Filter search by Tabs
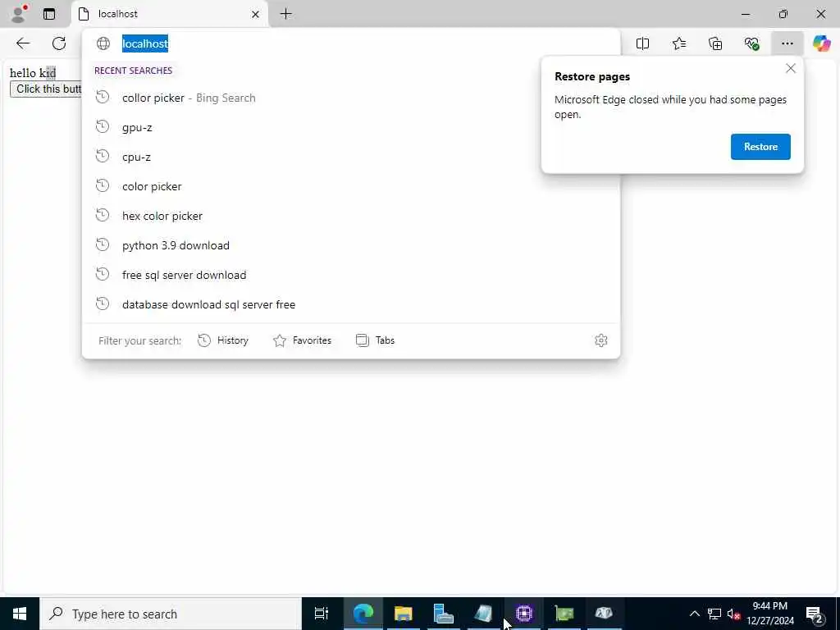The image size is (840, 630). point(375,340)
